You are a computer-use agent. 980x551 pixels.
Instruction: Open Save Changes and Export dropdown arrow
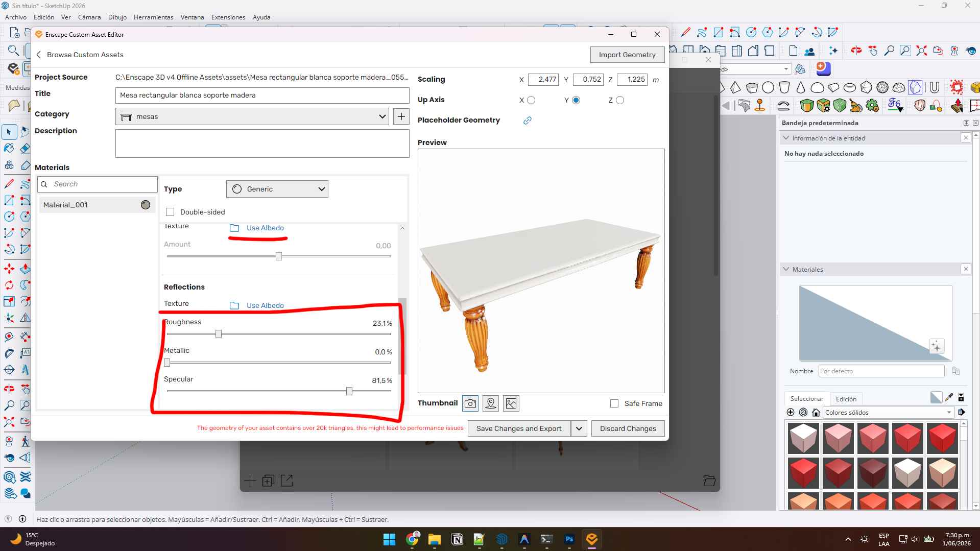579,428
